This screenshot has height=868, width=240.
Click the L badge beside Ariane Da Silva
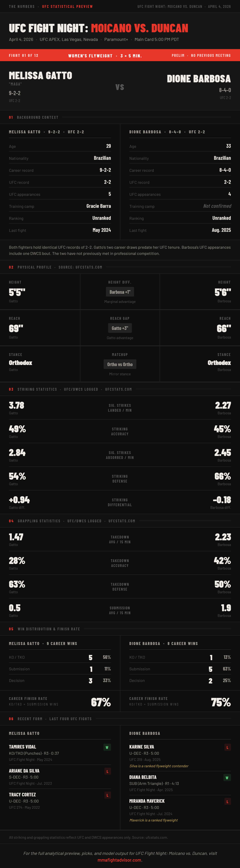[107, 771]
